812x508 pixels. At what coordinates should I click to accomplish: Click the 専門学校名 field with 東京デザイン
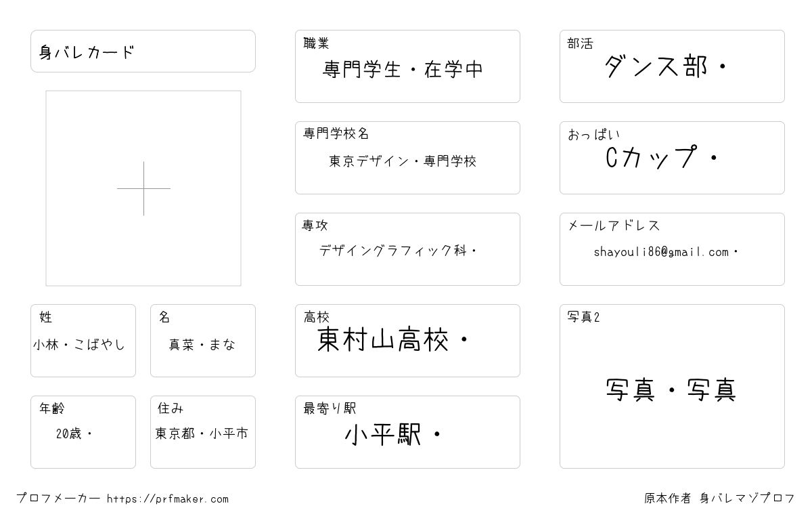point(407,158)
